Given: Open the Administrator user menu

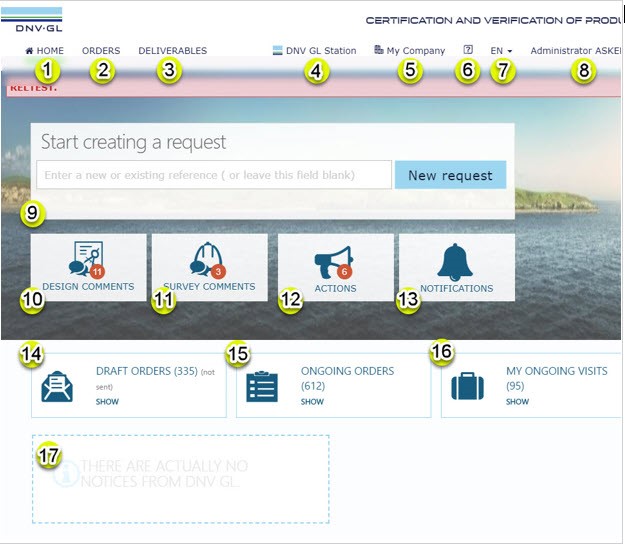Looking at the screenshot, I should point(575,51).
